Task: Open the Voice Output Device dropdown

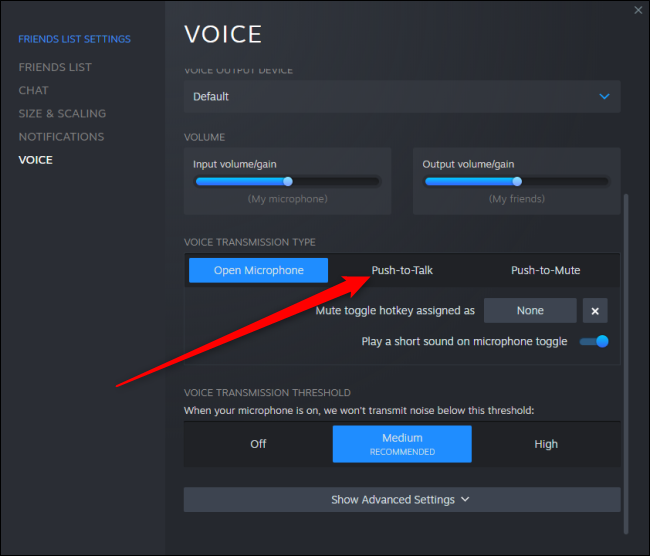Action: pos(400,97)
